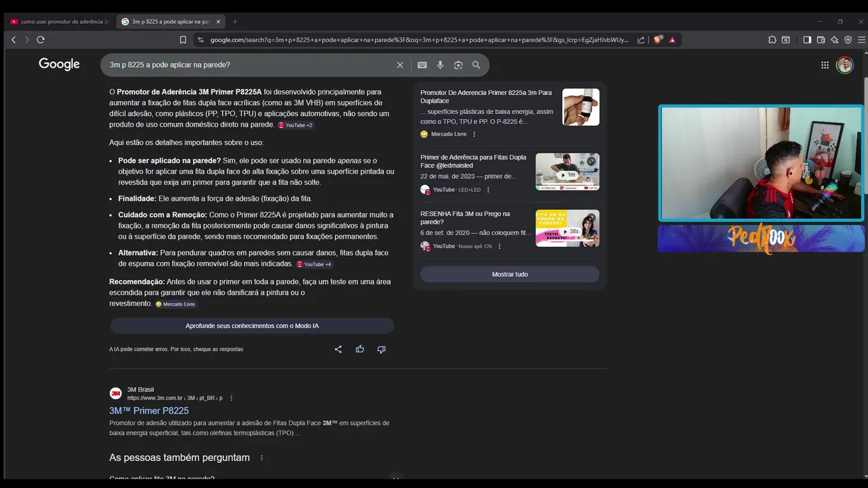Play the 38s Nosso apê 126 thumbnail
The height and width of the screenshot is (488, 868).
(568, 228)
